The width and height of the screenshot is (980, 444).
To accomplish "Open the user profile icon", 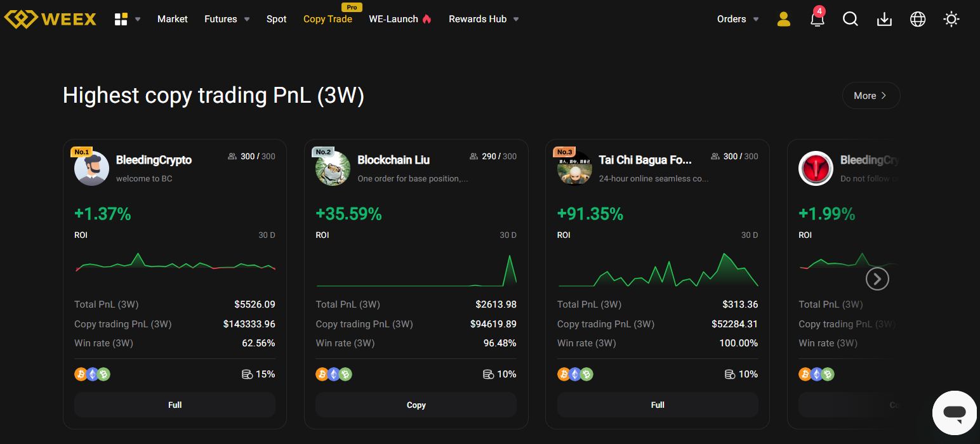I will (x=784, y=19).
